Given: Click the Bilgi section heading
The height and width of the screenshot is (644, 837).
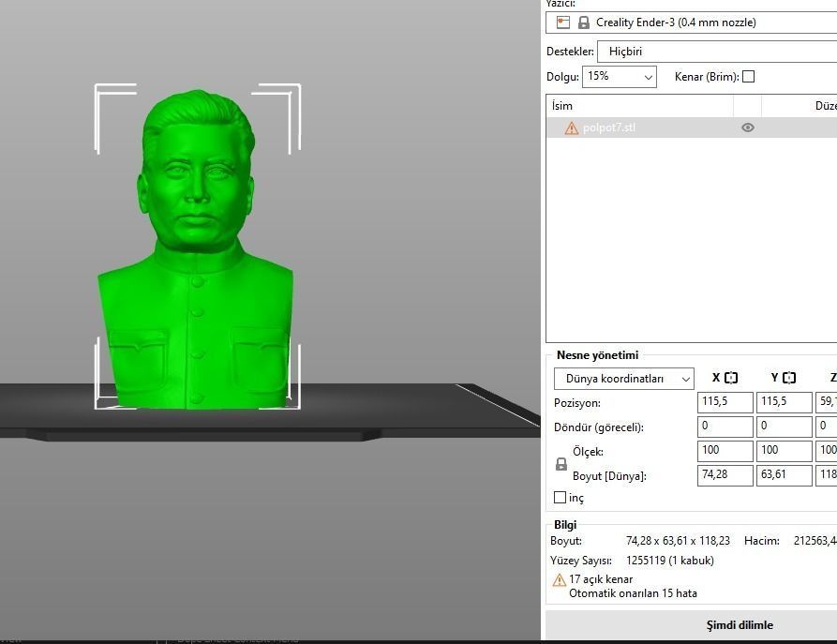Looking at the screenshot, I should [565, 524].
